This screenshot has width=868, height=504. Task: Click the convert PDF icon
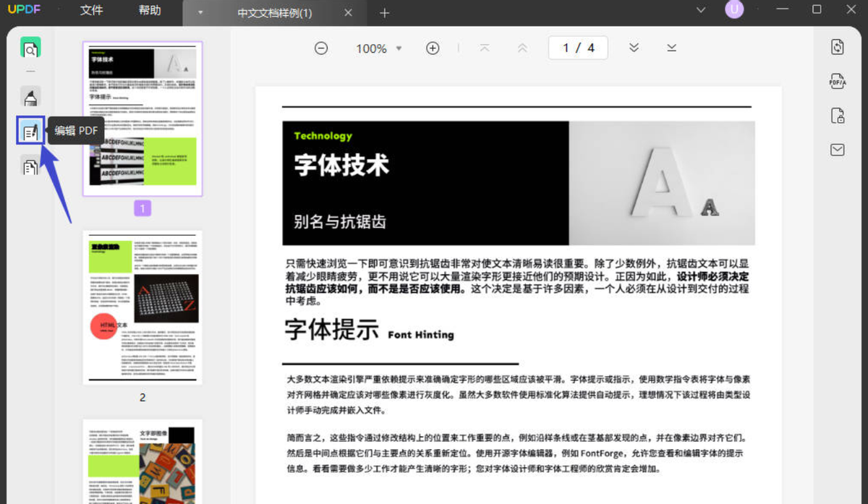838,47
